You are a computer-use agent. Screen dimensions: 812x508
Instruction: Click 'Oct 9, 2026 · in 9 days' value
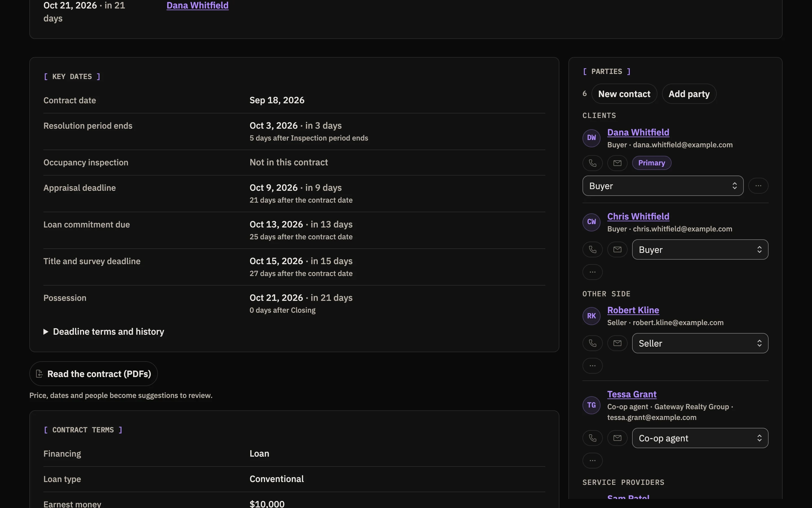295,187
